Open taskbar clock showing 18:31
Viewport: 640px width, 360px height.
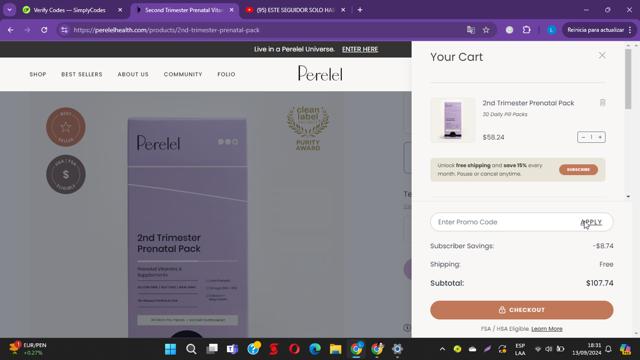[586, 349]
